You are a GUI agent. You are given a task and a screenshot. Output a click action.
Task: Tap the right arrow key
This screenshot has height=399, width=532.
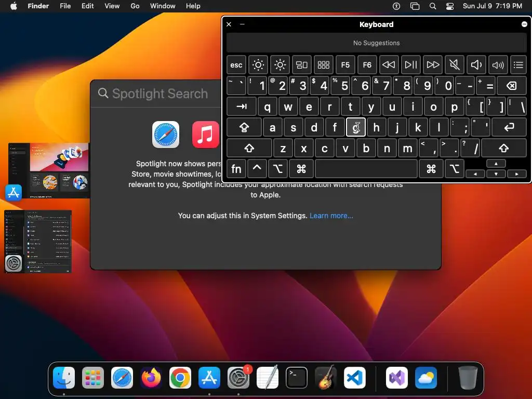coord(517,174)
